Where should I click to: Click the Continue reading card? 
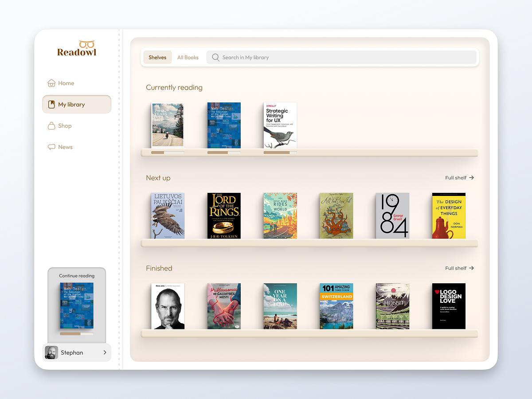[76, 305]
